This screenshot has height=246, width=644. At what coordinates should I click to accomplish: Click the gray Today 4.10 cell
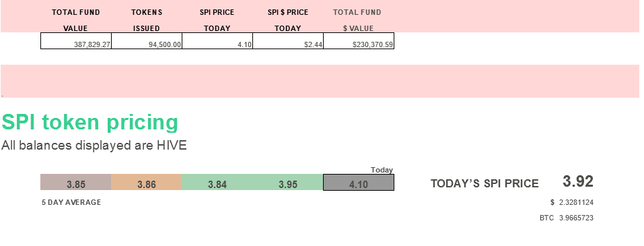(x=359, y=182)
